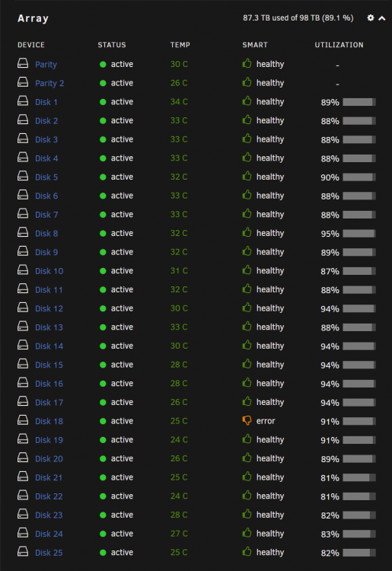Click the 87.3 TB used of 98 TB summary
392x571 pixels.
[x=298, y=18]
